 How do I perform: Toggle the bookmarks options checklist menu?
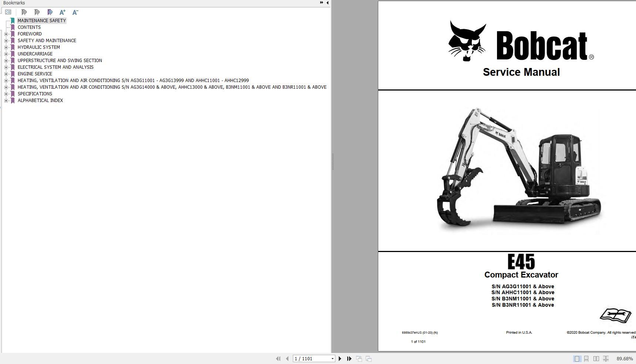coord(8,11)
